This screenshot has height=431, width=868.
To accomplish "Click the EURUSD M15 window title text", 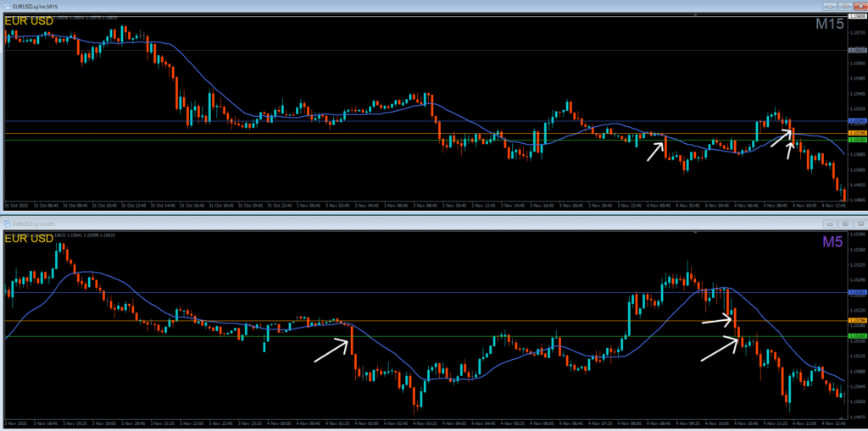I will tap(32, 5).
